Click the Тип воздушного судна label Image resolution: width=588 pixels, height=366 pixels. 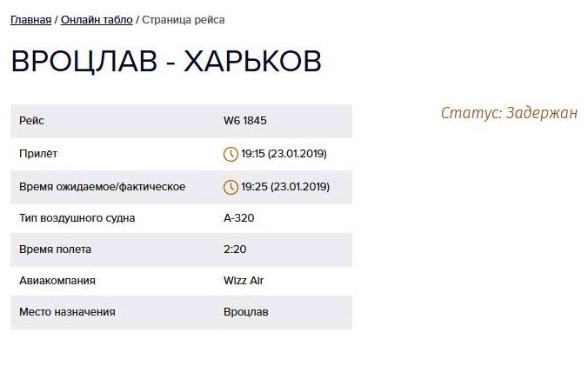pos(77,218)
